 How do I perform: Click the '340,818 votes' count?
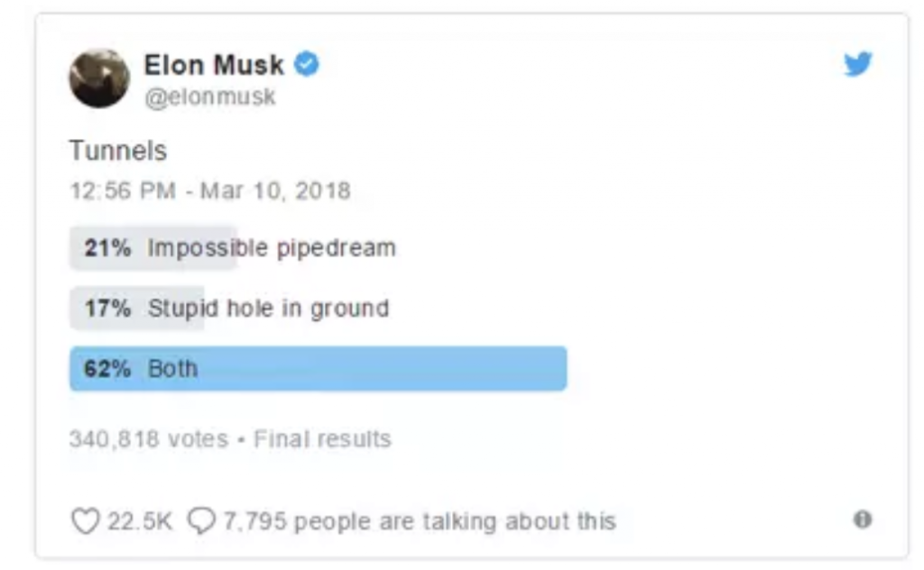coord(149,439)
